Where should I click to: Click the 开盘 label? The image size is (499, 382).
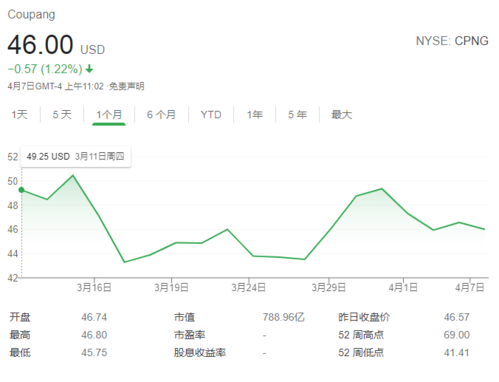click(x=20, y=317)
